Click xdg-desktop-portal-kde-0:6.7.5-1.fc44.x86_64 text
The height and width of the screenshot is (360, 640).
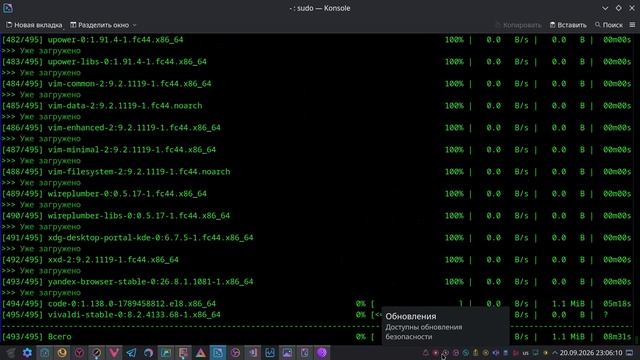click(151, 238)
